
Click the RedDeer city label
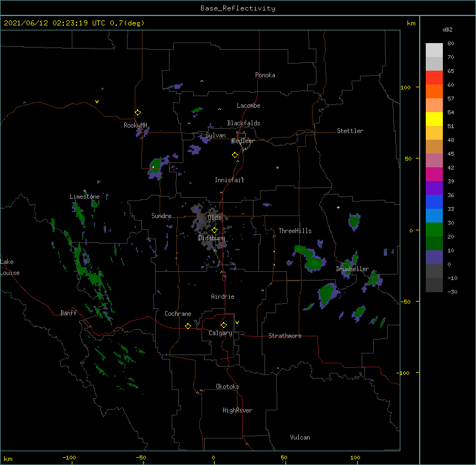click(x=243, y=141)
